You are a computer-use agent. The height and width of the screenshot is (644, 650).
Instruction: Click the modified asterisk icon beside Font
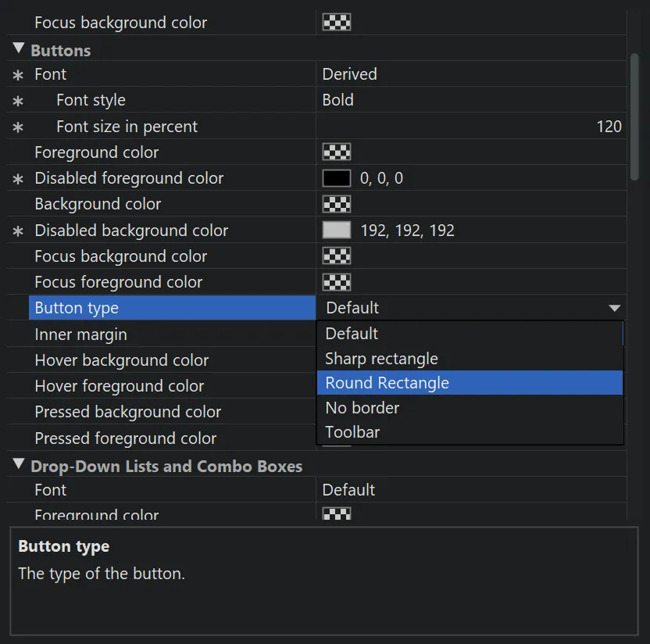pos(18,76)
